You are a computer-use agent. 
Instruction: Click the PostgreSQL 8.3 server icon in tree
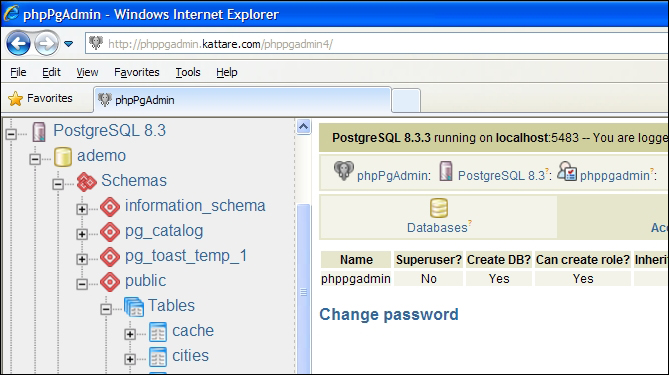pyautogui.click(x=39, y=131)
